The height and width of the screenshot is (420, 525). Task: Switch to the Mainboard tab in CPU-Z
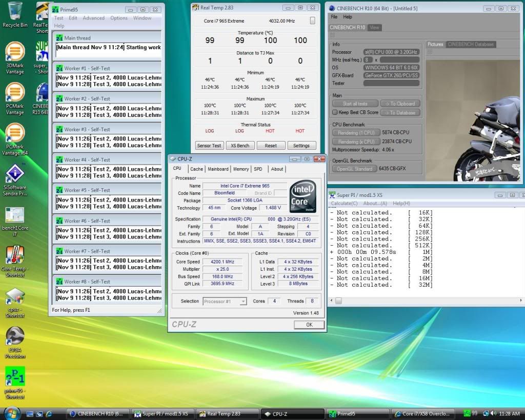218,169
